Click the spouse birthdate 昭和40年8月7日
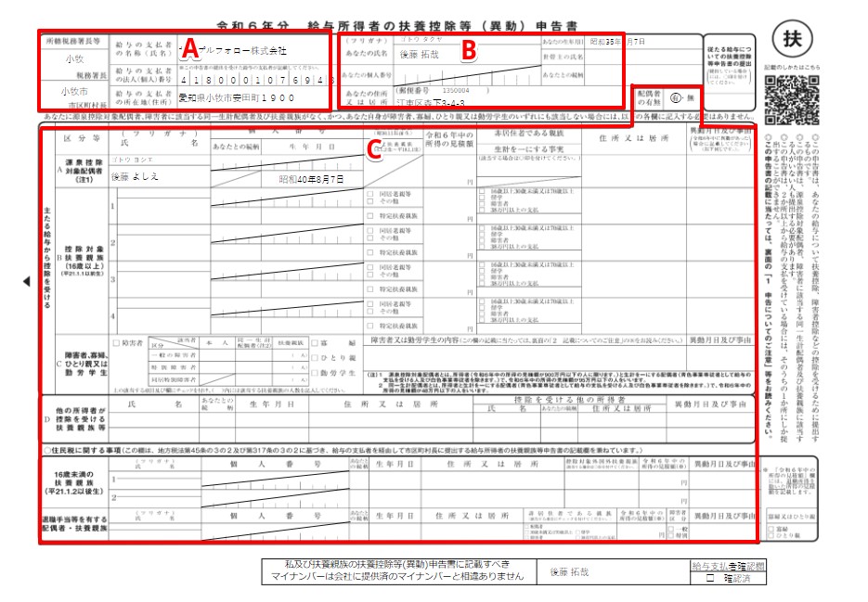The image size is (868, 602). pos(311,179)
